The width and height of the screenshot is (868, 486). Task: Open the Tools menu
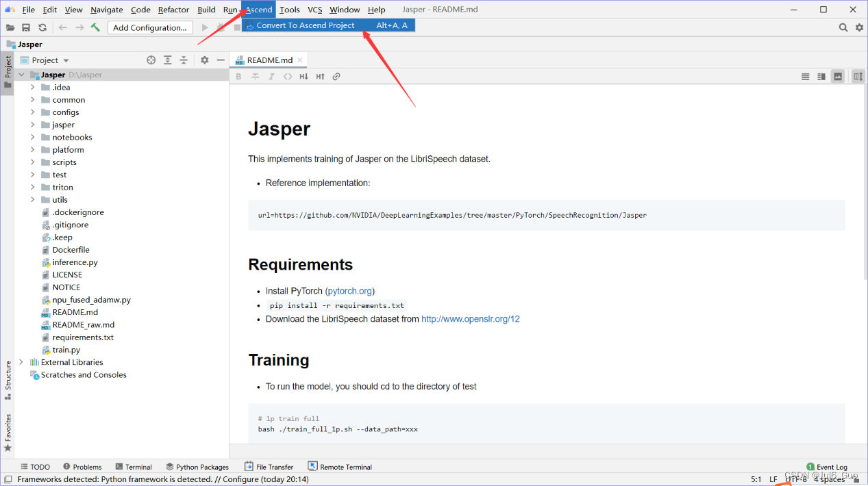tap(290, 10)
